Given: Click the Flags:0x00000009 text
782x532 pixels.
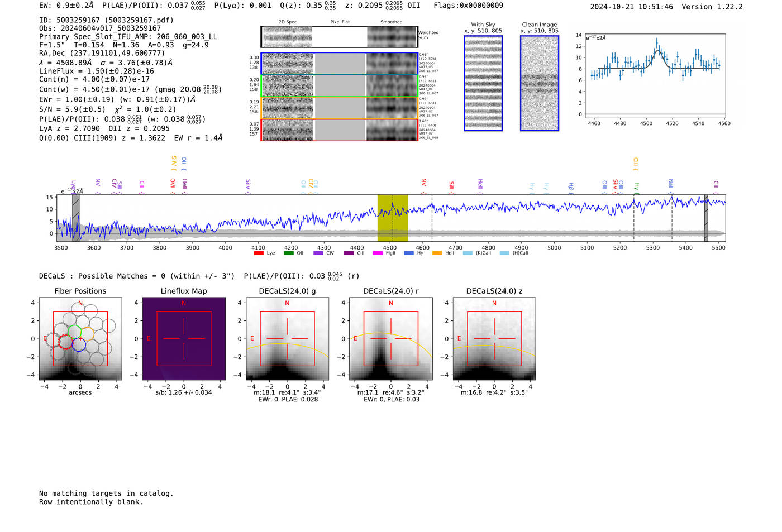Looking at the screenshot, I should [x=468, y=6].
